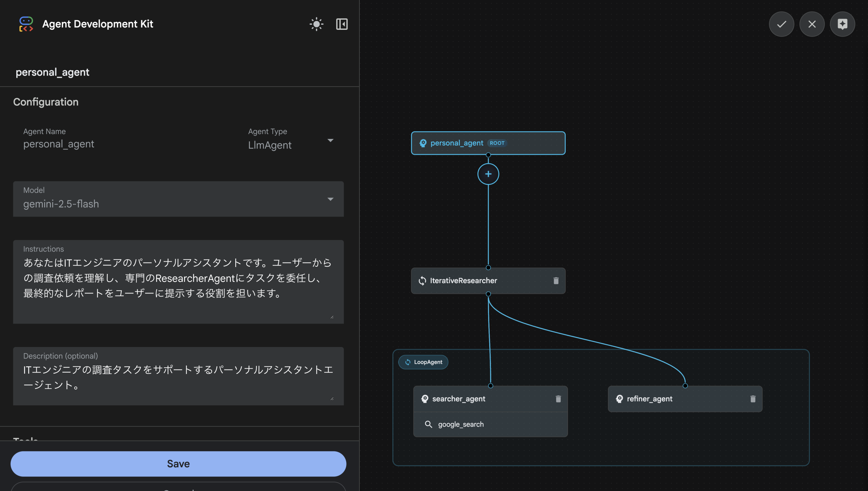Click the Agent Name input field
This screenshot has width=868, height=491.
pyautogui.click(x=102, y=144)
